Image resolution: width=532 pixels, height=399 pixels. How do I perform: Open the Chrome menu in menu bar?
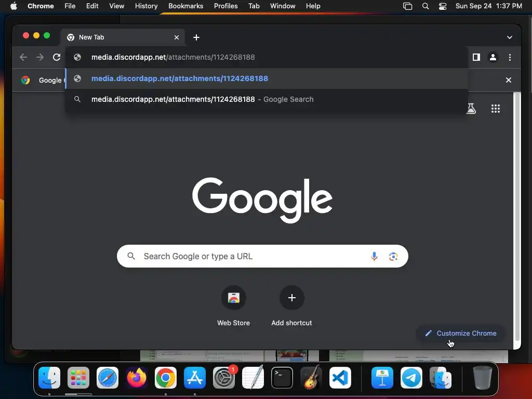click(41, 6)
